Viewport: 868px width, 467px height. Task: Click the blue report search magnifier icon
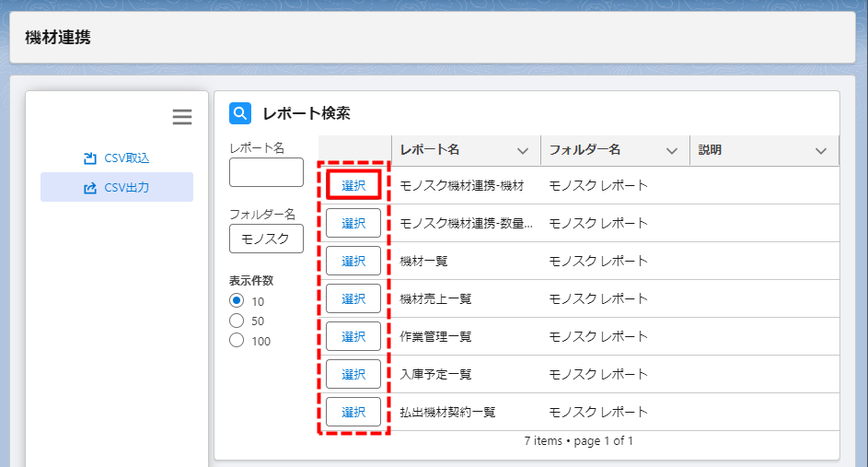tap(240, 113)
